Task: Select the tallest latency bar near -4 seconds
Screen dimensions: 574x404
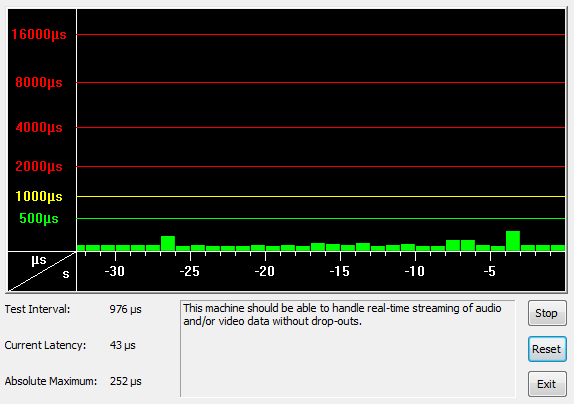Action: pos(513,241)
